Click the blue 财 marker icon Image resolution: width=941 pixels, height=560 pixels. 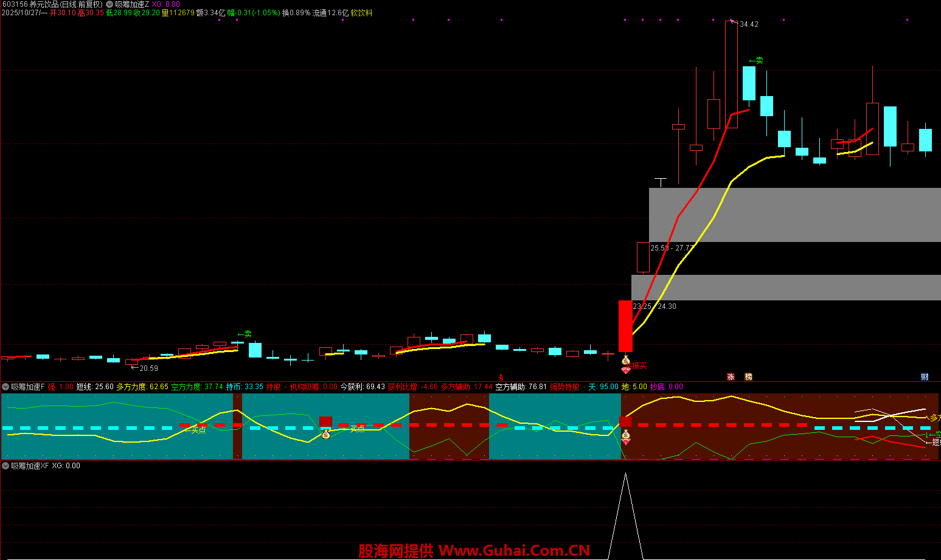coord(925,377)
